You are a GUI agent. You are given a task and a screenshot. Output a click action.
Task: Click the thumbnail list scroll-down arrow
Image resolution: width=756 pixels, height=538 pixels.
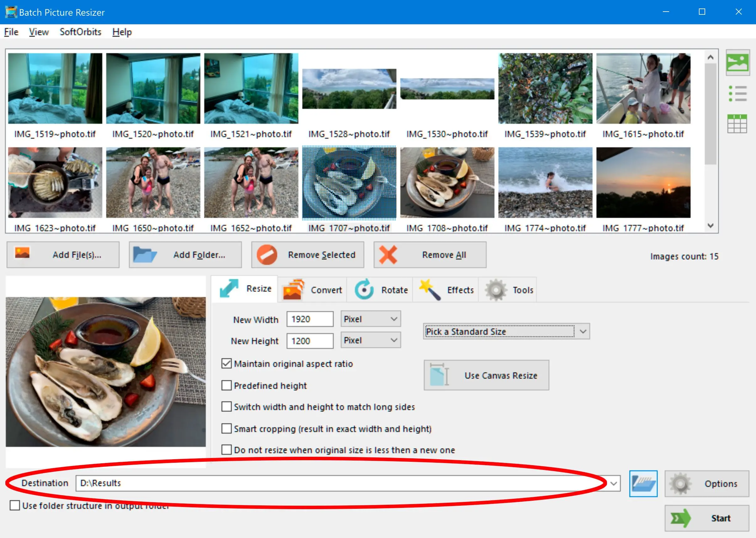[x=710, y=226]
